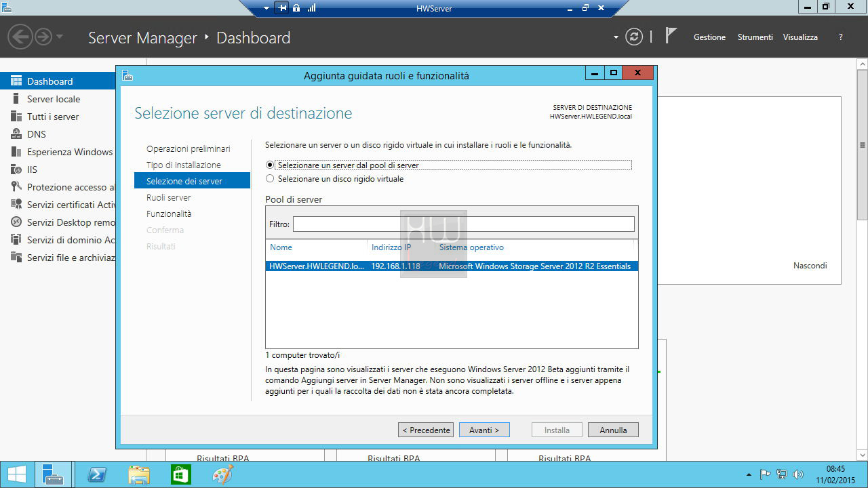This screenshot has height=488, width=868.
Task: Click the refresh icon in Server Manager header
Action: point(634,37)
